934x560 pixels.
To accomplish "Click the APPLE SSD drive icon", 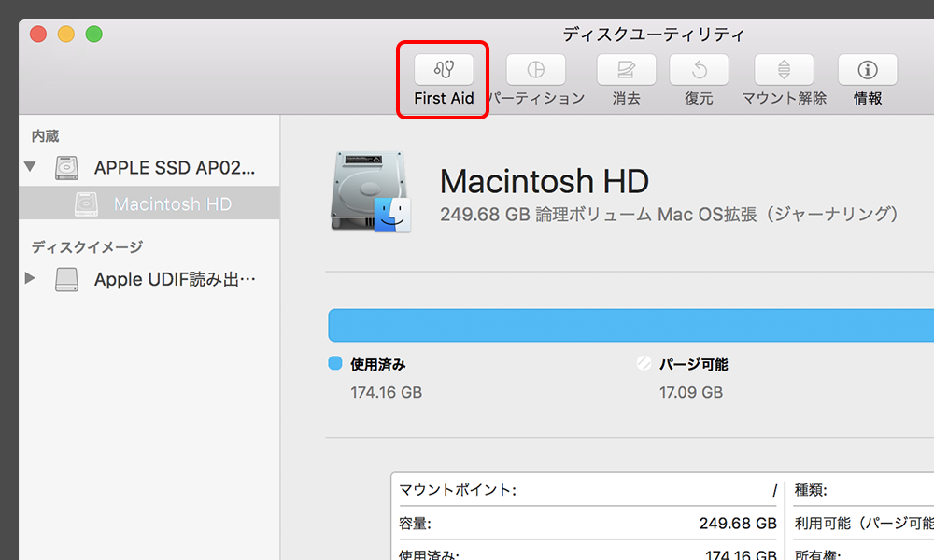I will tap(66, 168).
